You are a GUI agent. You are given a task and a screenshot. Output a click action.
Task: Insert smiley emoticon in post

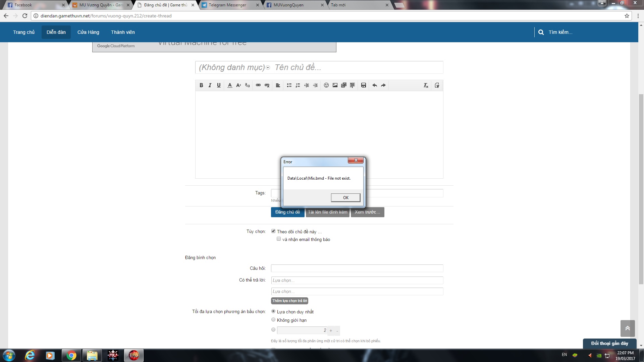(x=326, y=85)
